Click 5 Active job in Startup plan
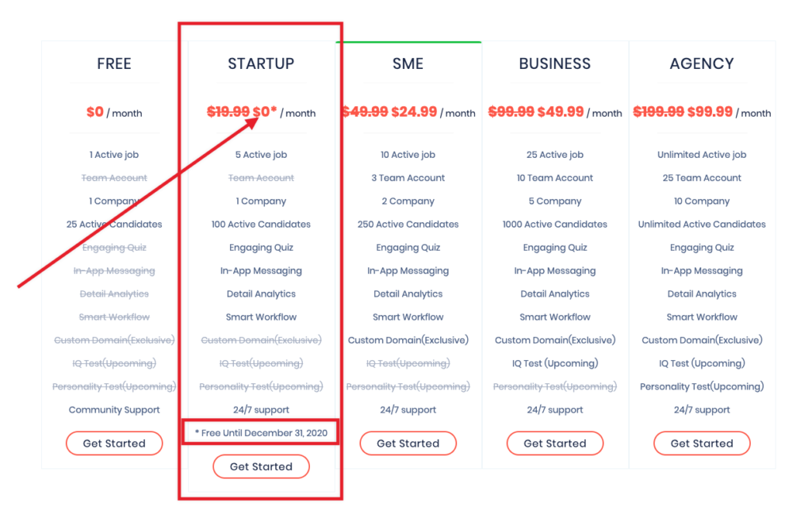Screen dimensions: 812x518 pyautogui.click(x=261, y=155)
